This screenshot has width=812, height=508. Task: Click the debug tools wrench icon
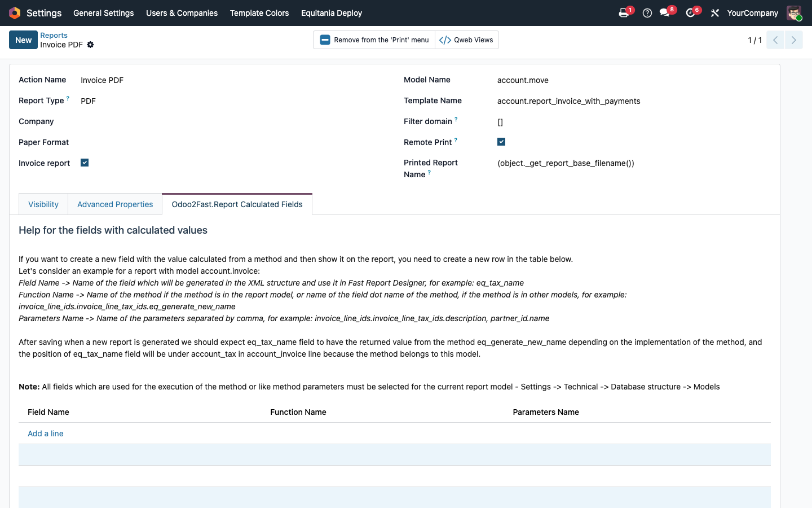click(x=715, y=13)
